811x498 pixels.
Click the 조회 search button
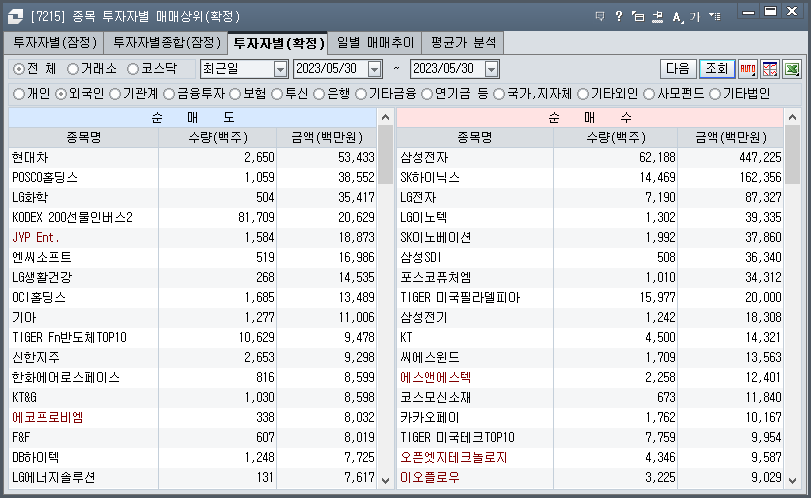[717, 69]
